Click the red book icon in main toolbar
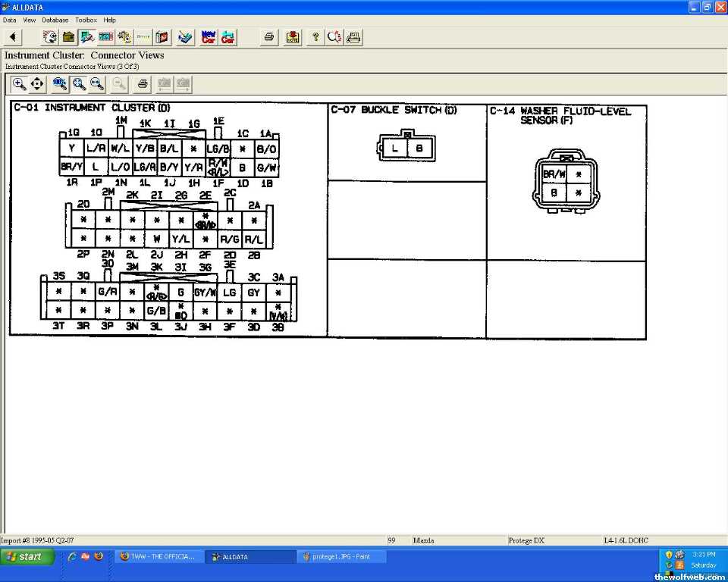Image resolution: width=728 pixels, height=582 pixels. click(162, 37)
